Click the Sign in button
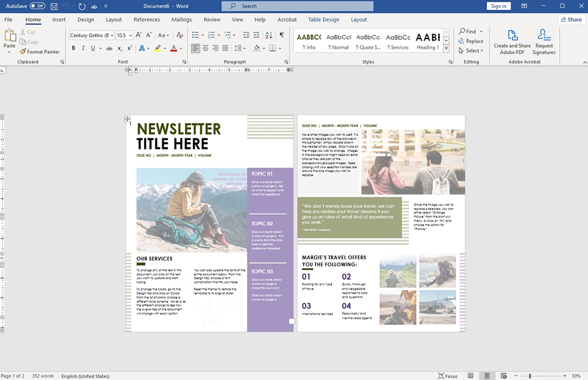This screenshot has width=588, height=380. click(499, 6)
